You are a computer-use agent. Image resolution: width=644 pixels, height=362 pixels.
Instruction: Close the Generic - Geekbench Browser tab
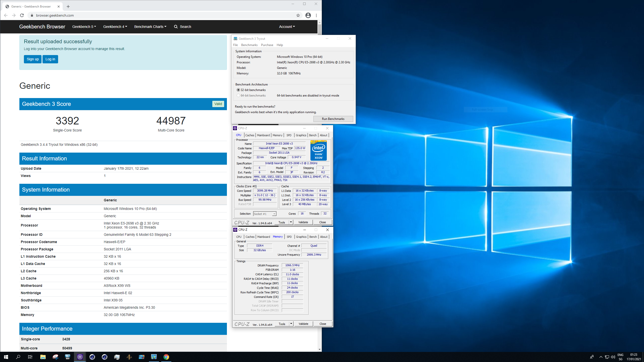click(x=59, y=7)
